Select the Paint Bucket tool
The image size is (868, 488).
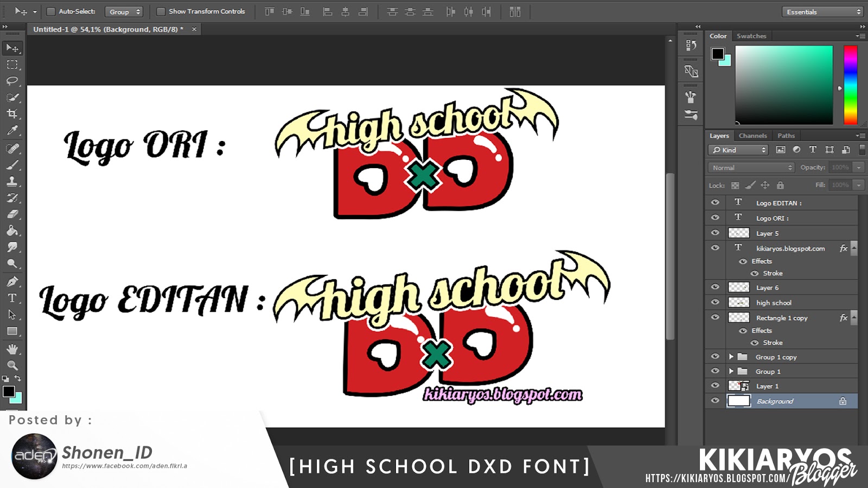[x=12, y=230]
